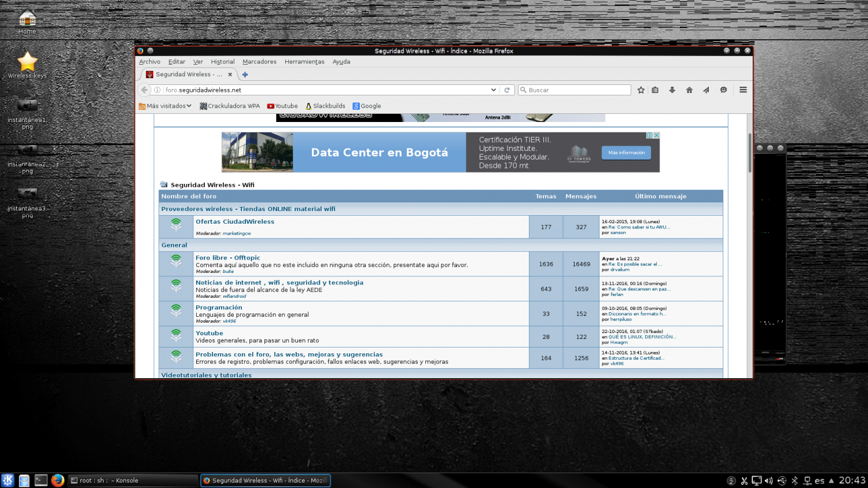Open KDE application launcher in taskbar
Viewport: 868px width, 488px height.
tap(8, 480)
